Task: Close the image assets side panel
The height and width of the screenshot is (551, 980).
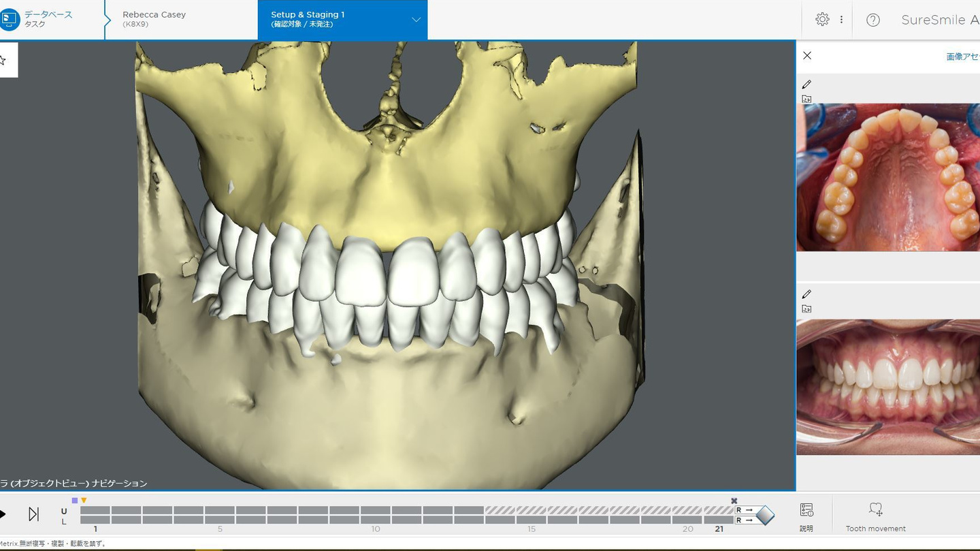Action: pos(807,56)
